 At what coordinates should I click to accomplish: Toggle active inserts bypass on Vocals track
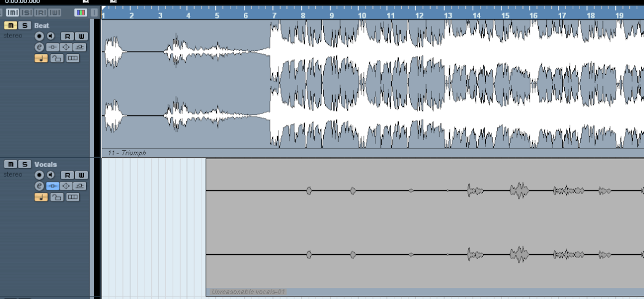52,186
